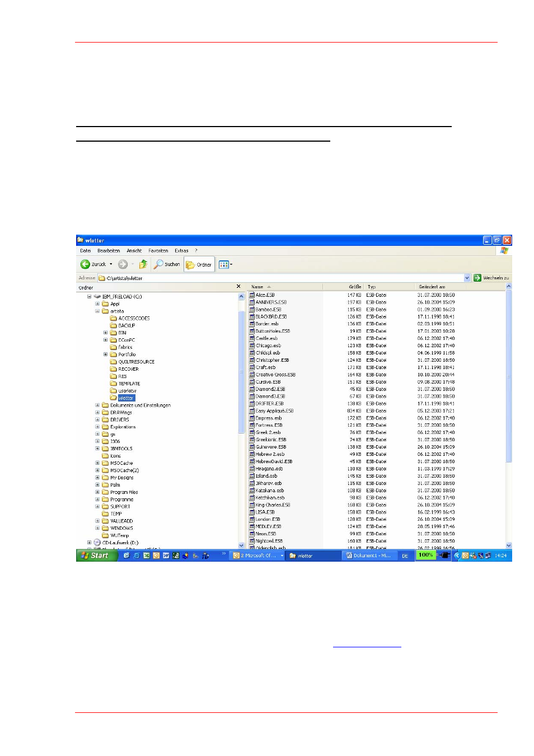Click the Nightowl.ESB file icon
The width and height of the screenshot is (534, 756).
point(252,541)
